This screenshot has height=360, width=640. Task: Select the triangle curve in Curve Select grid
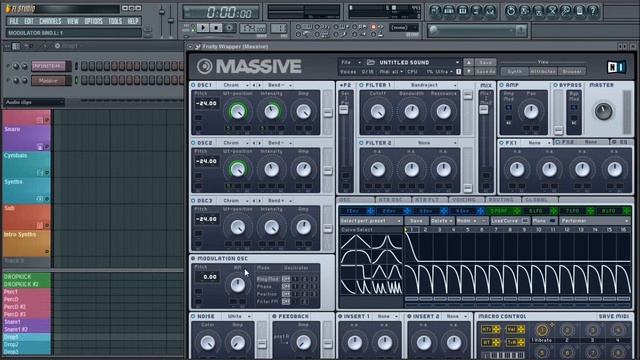[356, 242]
